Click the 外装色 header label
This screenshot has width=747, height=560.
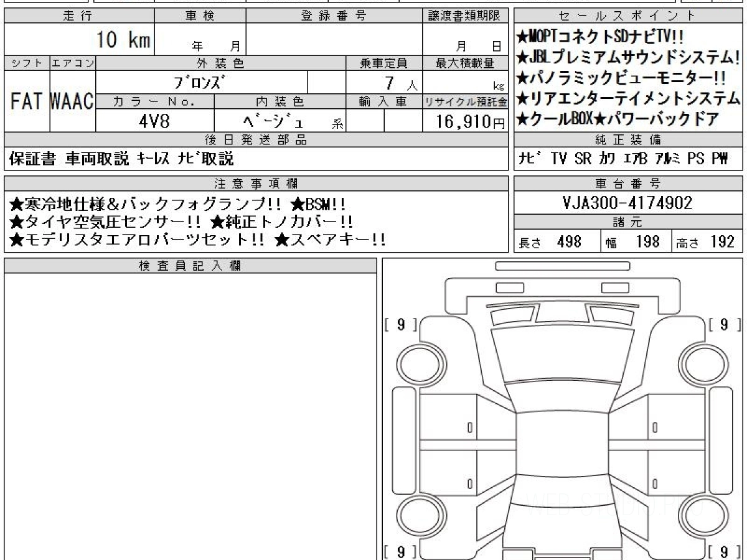click(221, 63)
